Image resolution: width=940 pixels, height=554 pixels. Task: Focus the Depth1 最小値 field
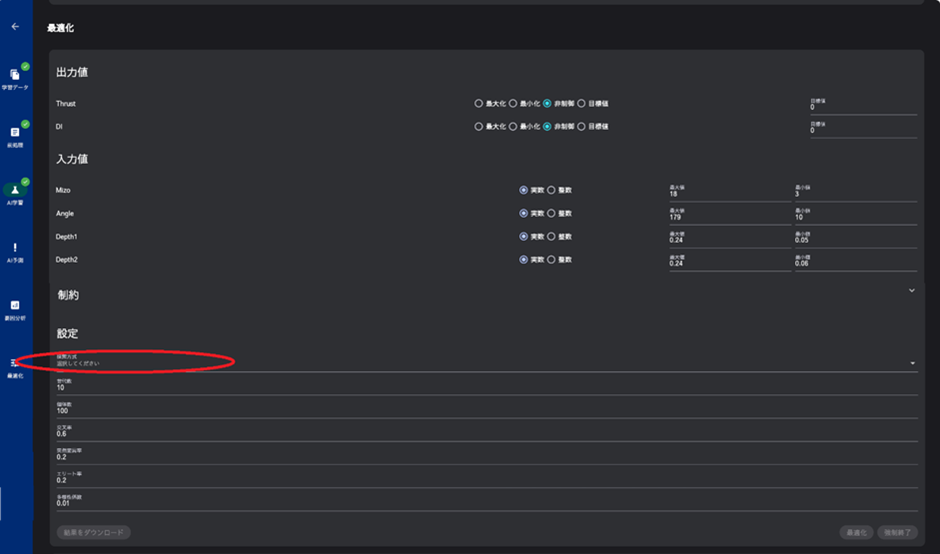tap(855, 240)
